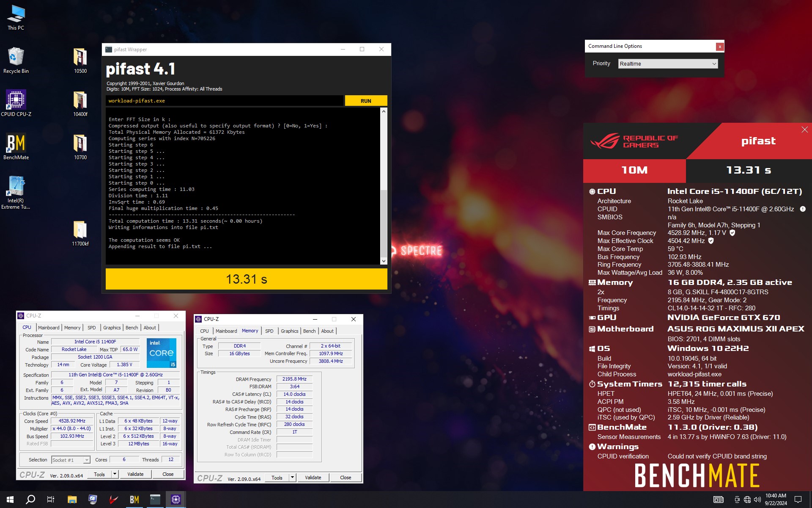Open Mainboard tab in right CPU-Z
This screenshot has width=812, height=508.
click(226, 331)
